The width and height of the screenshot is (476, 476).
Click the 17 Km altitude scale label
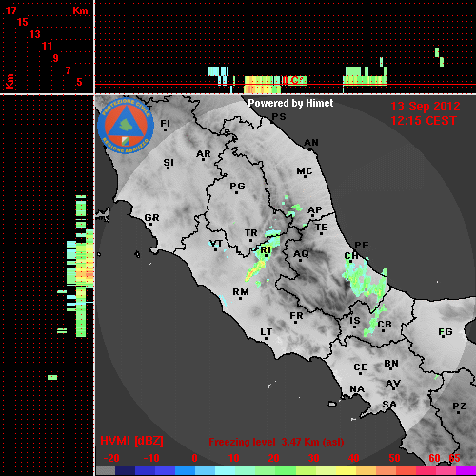10,10
